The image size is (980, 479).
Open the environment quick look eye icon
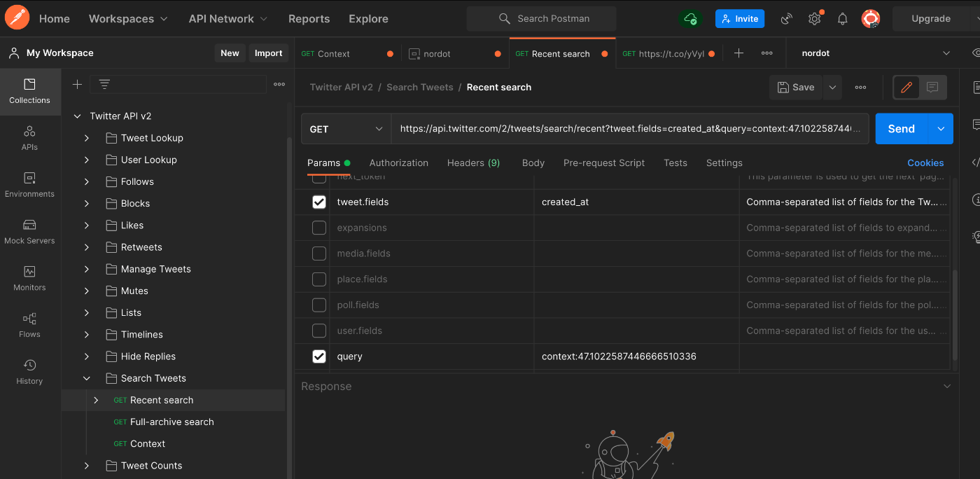(976, 53)
